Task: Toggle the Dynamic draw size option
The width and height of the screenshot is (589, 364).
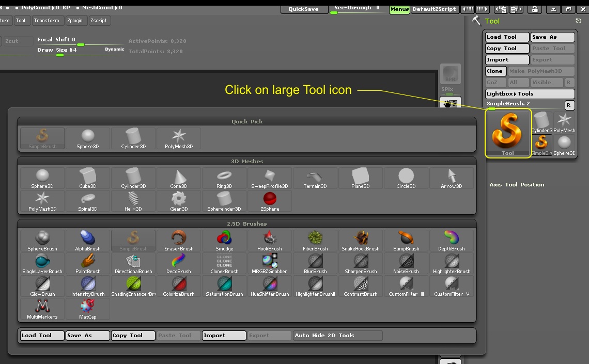Action: coord(115,49)
